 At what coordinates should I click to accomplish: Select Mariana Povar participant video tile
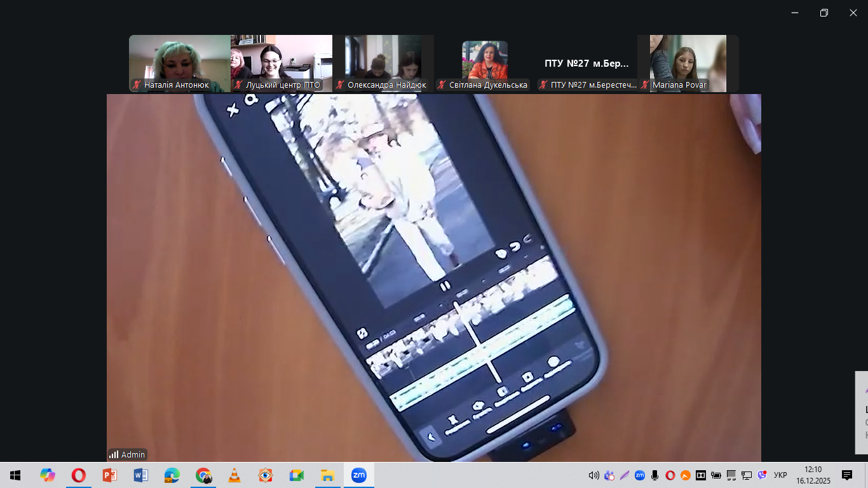pos(688,64)
